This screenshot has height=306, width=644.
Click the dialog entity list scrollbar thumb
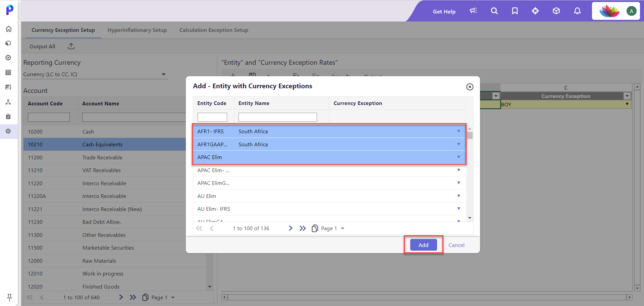pos(470,135)
